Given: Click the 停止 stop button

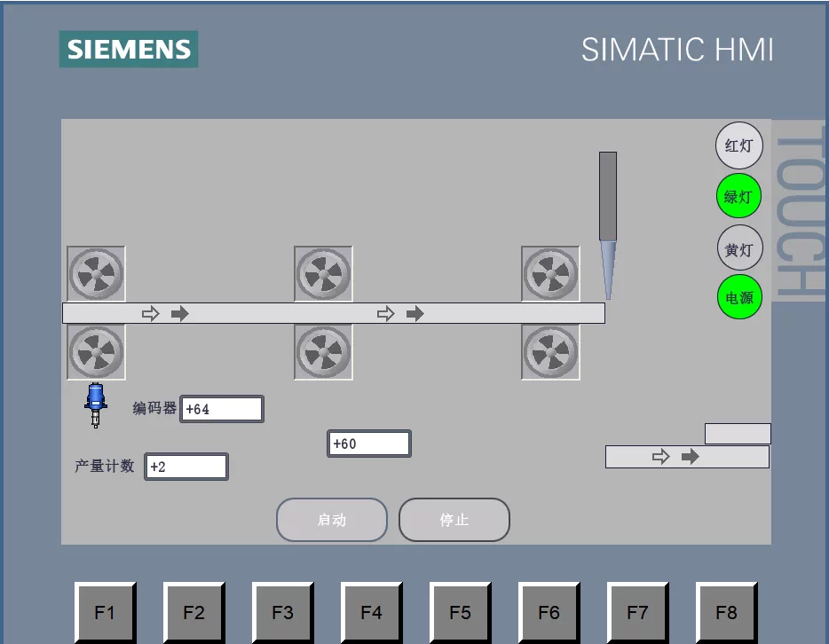Looking at the screenshot, I should point(454,520).
